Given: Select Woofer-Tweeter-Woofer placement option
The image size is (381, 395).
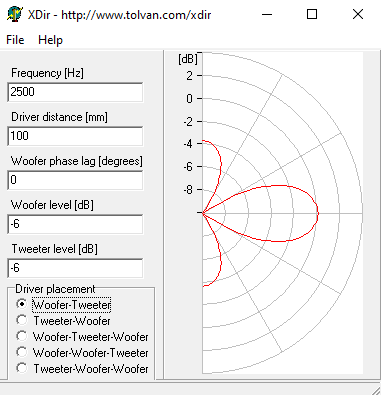Looking at the screenshot, I should 82,337.
